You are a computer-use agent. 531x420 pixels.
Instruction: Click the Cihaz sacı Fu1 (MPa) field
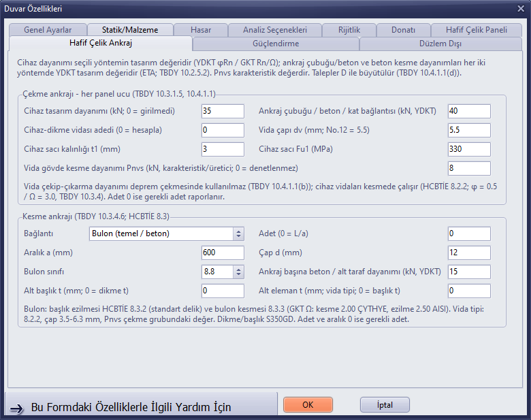(x=469, y=149)
